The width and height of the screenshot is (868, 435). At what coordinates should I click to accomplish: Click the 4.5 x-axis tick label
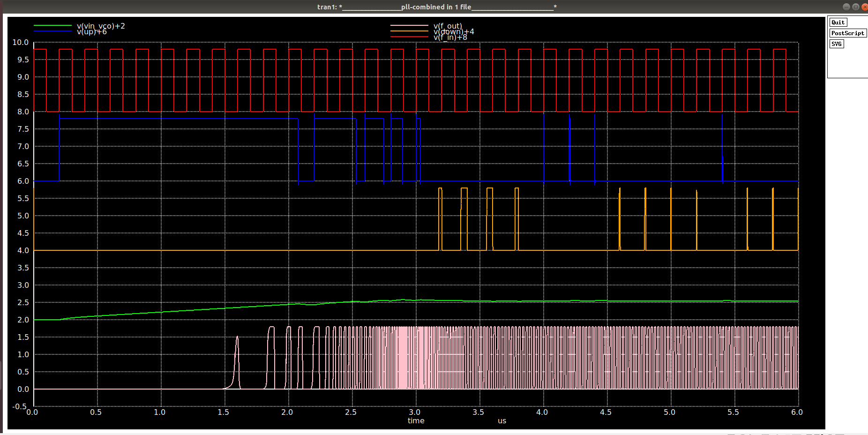pos(606,412)
